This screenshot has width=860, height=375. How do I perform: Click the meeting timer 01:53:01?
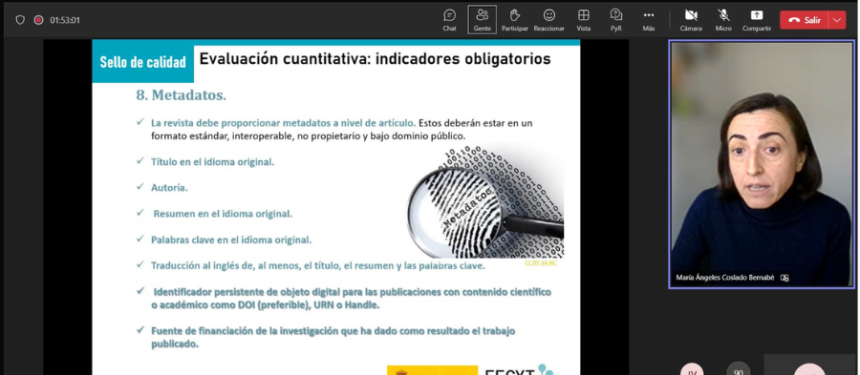tap(65, 20)
